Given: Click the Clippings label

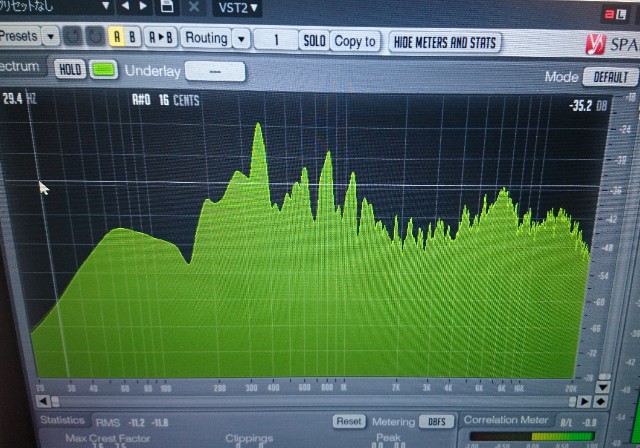Looking at the screenshot, I should (x=249, y=439).
